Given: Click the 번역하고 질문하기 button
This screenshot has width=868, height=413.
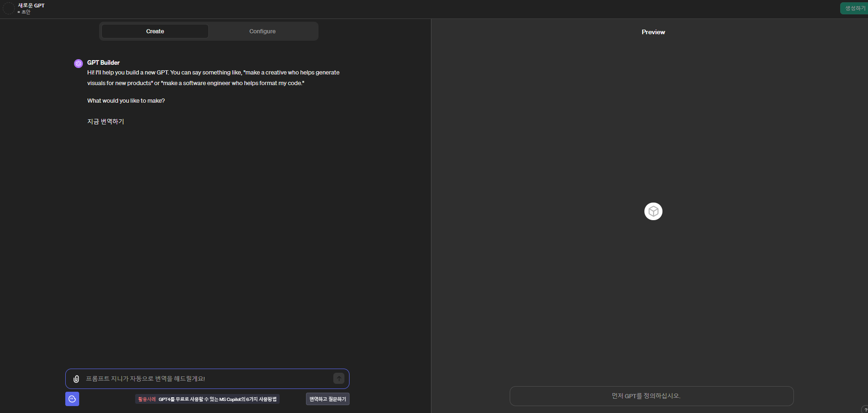Looking at the screenshot, I should (327, 399).
